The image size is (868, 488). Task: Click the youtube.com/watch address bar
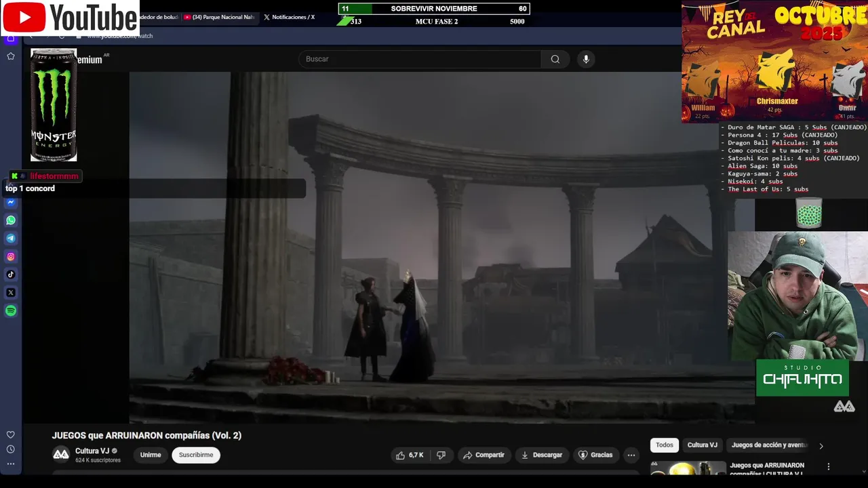[120, 36]
